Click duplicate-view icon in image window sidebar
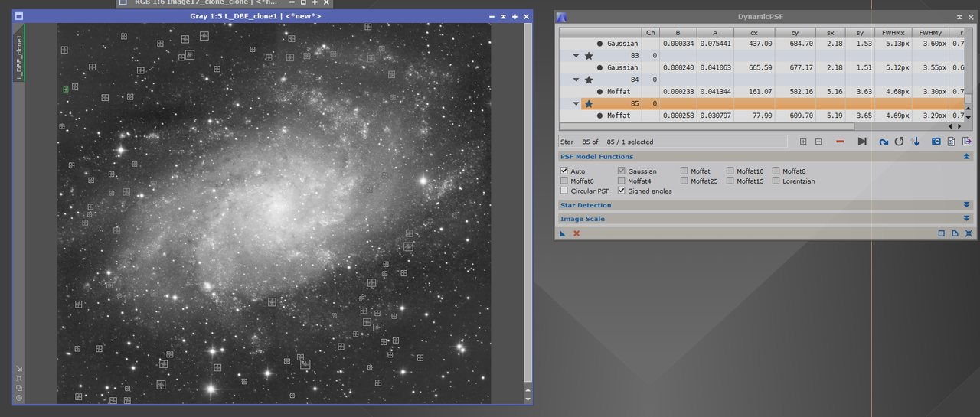The image size is (980, 417). (x=19, y=388)
